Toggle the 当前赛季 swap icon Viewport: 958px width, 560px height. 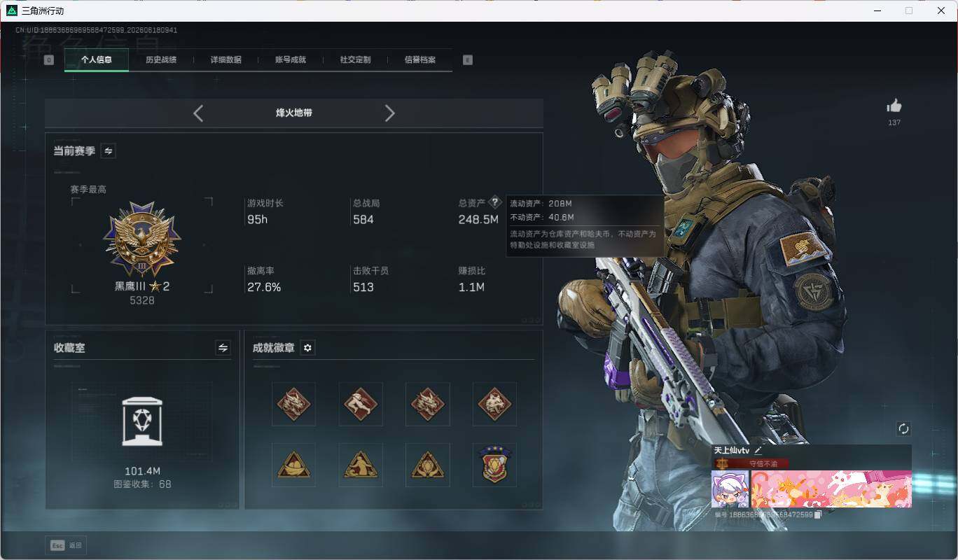pyautogui.click(x=108, y=150)
